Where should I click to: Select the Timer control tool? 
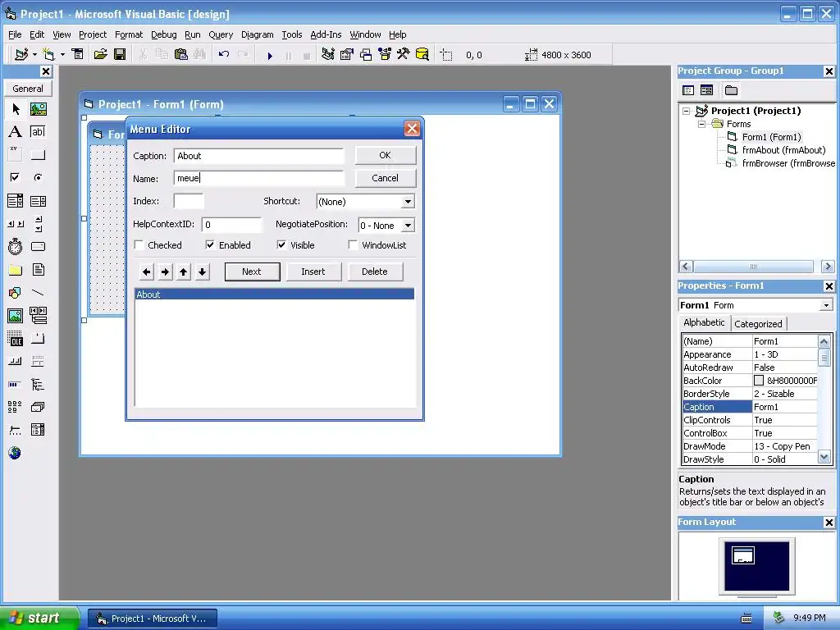(x=16, y=246)
